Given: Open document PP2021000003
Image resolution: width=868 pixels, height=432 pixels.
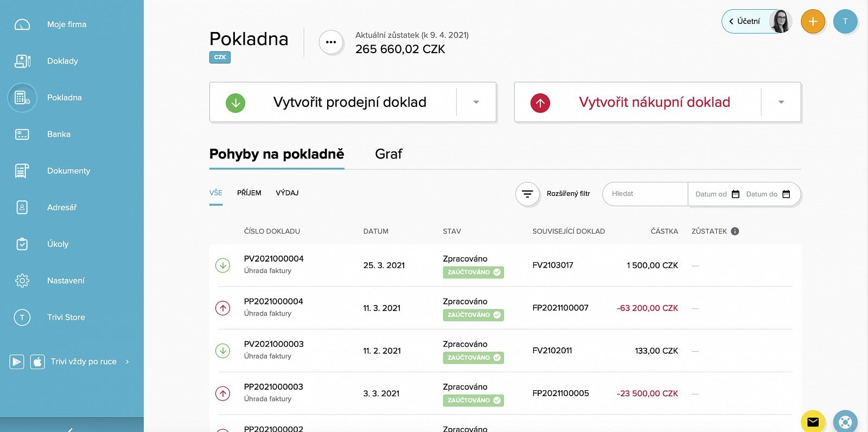Looking at the screenshot, I should (x=273, y=387).
